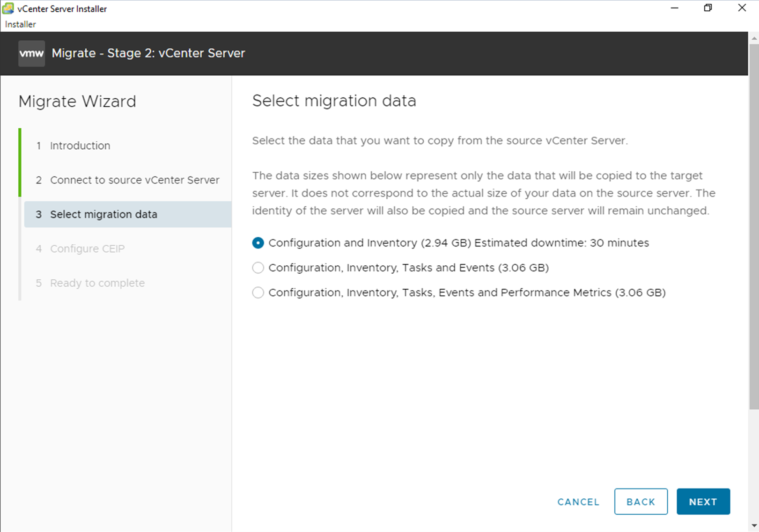This screenshot has width=759, height=532.
Task: Click paragraph starting 'The data sizes shown below'
Action: (484, 193)
